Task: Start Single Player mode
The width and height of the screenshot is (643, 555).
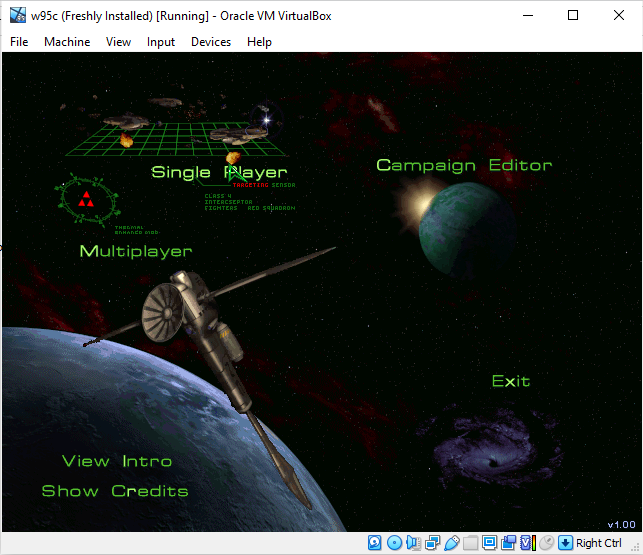Action: click(219, 173)
